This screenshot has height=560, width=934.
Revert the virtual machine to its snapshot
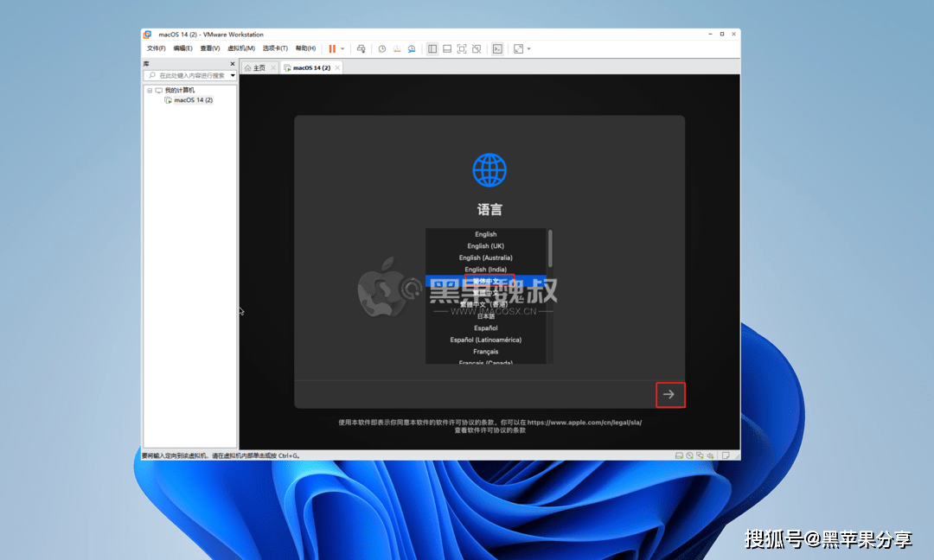pos(397,48)
